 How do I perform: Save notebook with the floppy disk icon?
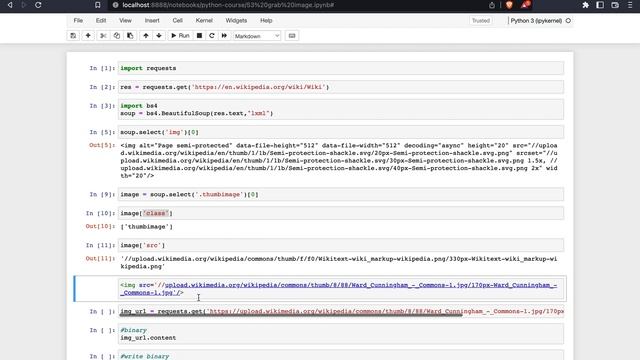coord(73,36)
